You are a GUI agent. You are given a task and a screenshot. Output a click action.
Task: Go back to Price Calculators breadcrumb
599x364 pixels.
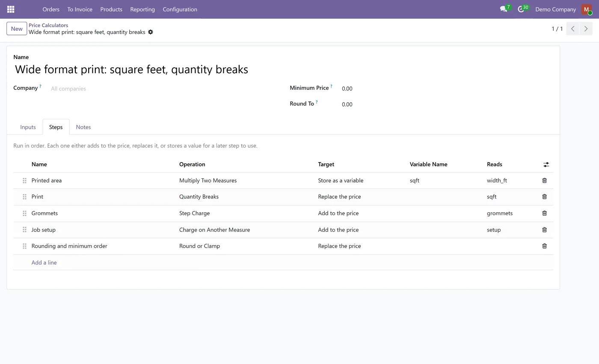(x=48, y=25)
